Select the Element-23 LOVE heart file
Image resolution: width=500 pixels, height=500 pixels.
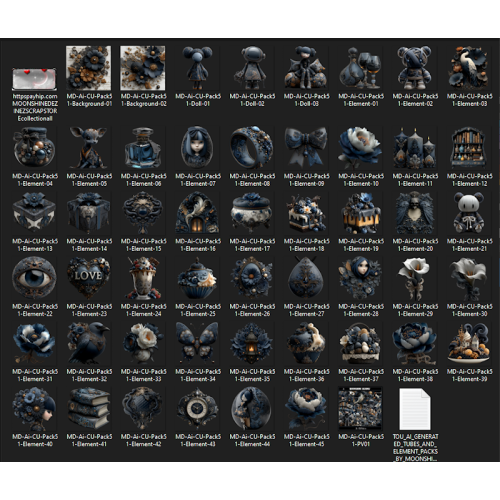[x=89, y=278]
